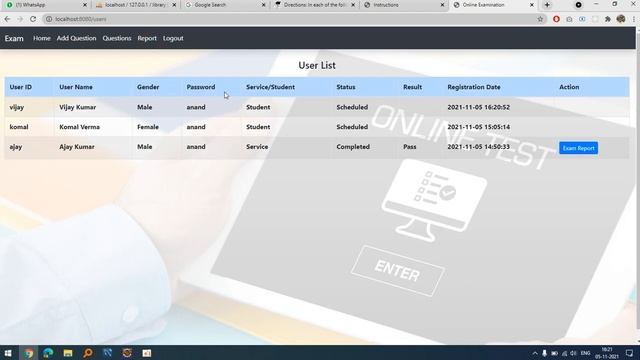Close the WhatsApp tab
640x360 pixels.
coord(85,5)
